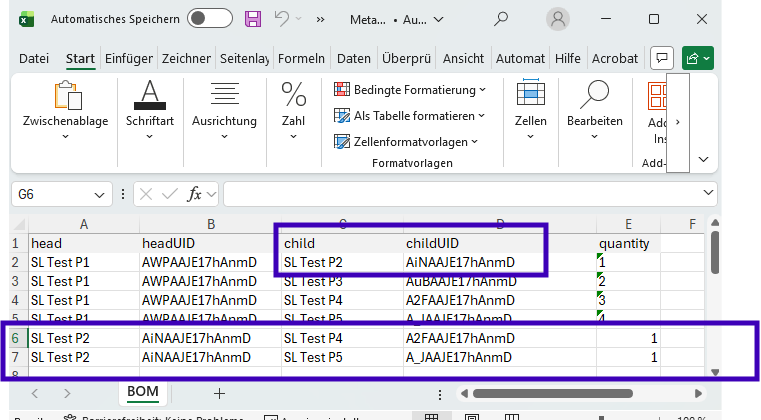Open the Datei menu
761x420 pixels.
tap(34, 59)
